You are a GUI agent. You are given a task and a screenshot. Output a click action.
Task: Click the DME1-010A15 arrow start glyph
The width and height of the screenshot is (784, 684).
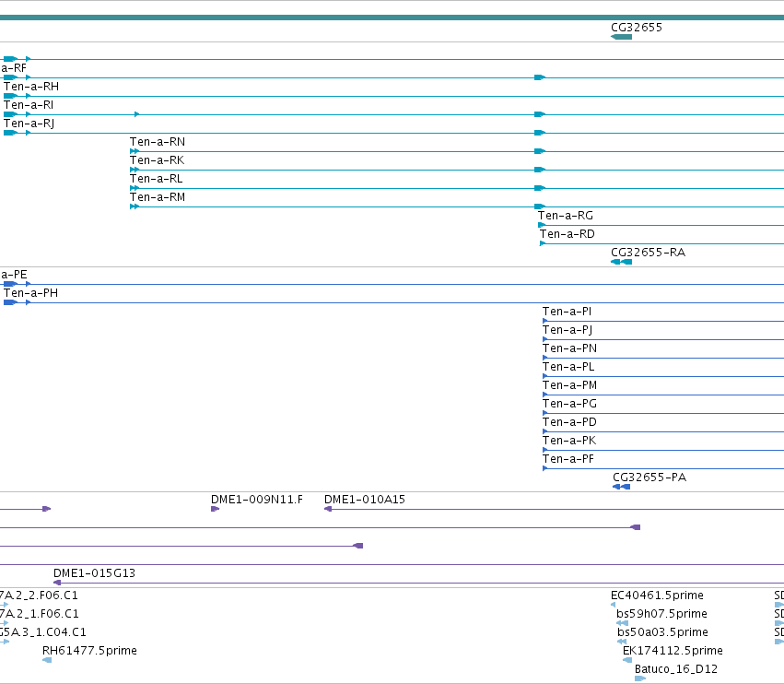click(328, 509)
